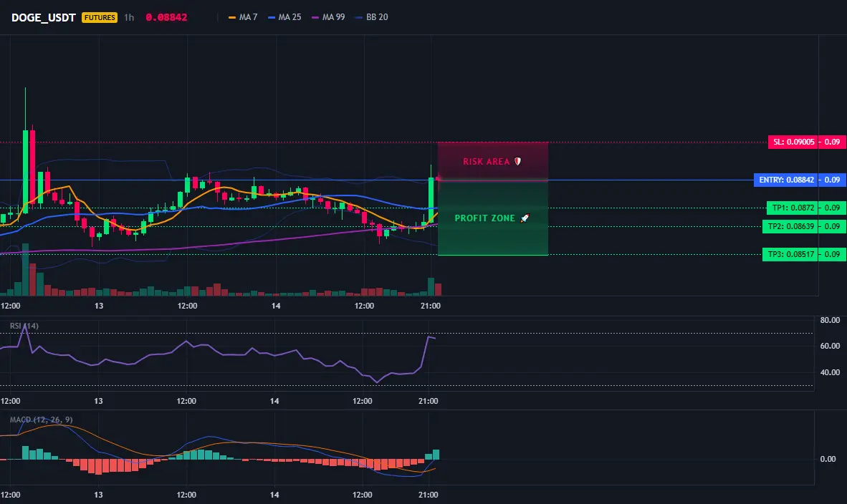This screenshot has height=504, width=847.
Task: Click the TP3: 0.08517 target label
Action: (x=790, y=254)
